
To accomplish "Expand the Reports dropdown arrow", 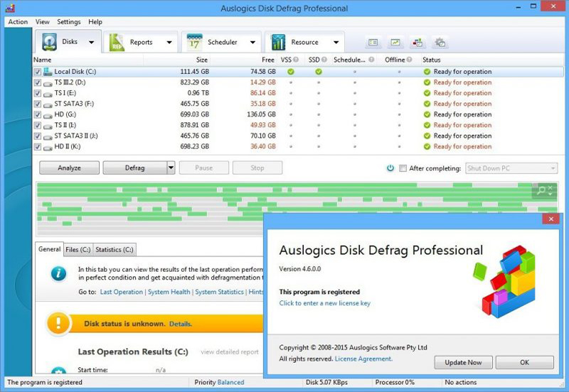I will click(169, 42).
